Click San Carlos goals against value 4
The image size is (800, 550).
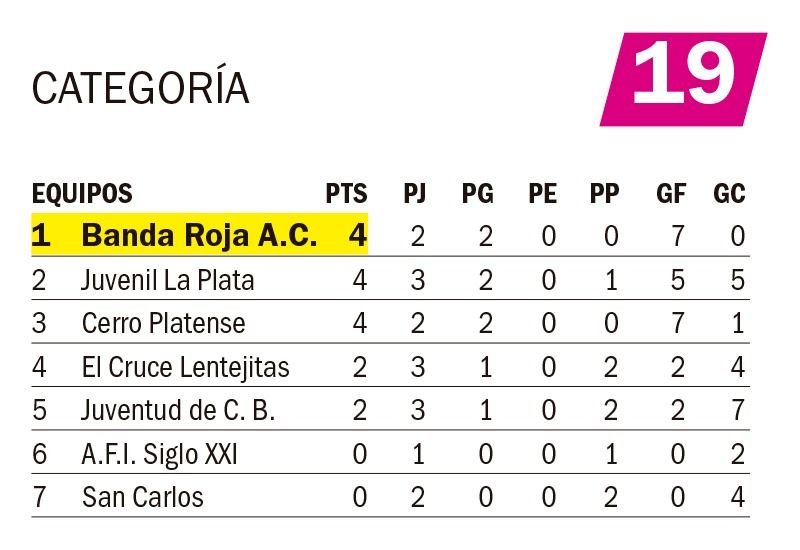[x=738, y=497]
